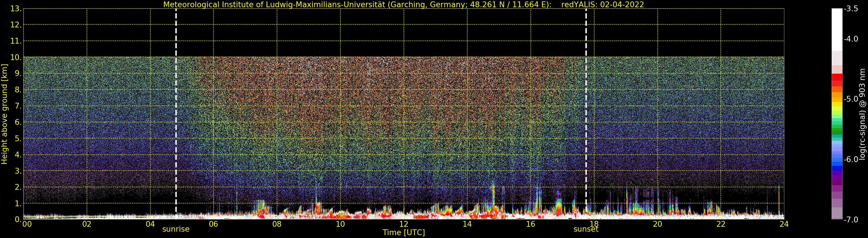Click the height axis tick label '2.'
868x238 pixels.
pyautogui.click(x=18, y=187)
